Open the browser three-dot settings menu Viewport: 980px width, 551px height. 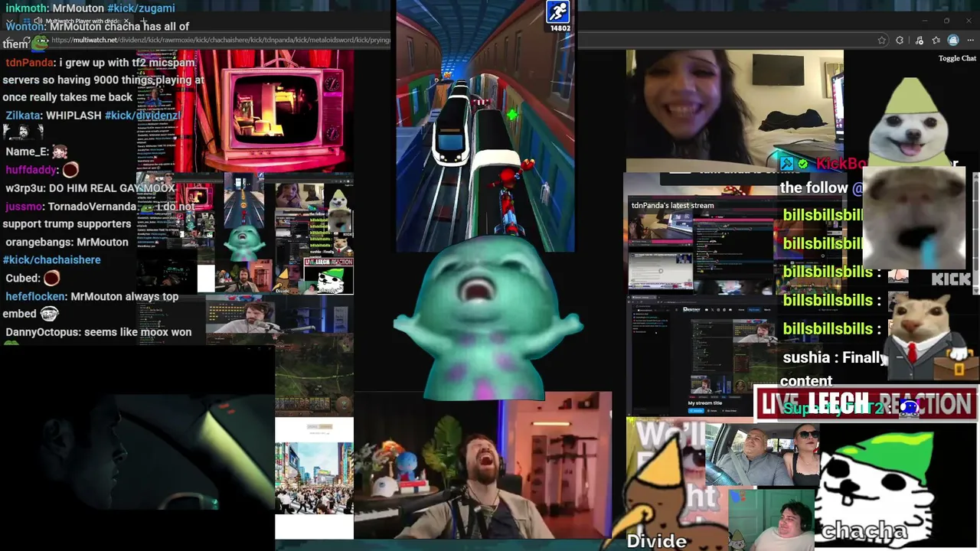[x=970, y=40]
